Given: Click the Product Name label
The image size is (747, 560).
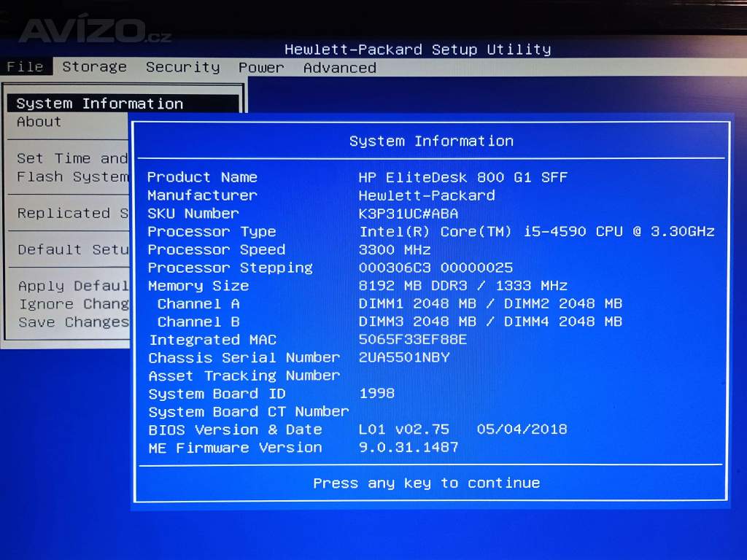Looking at the screenshot, I should click(x=202, y=177).
